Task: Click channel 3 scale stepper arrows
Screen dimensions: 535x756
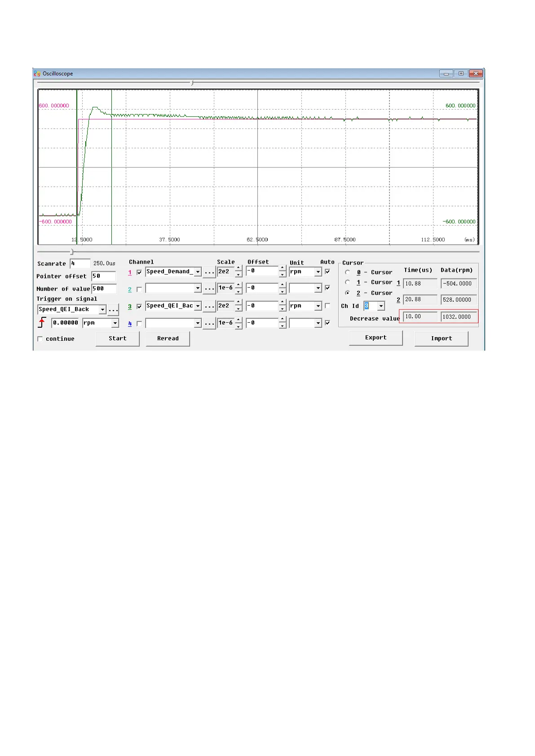Action: tap(239, 306)
